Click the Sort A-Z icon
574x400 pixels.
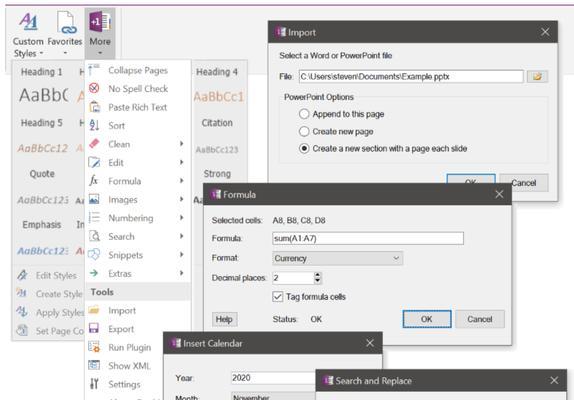(94, 125)
